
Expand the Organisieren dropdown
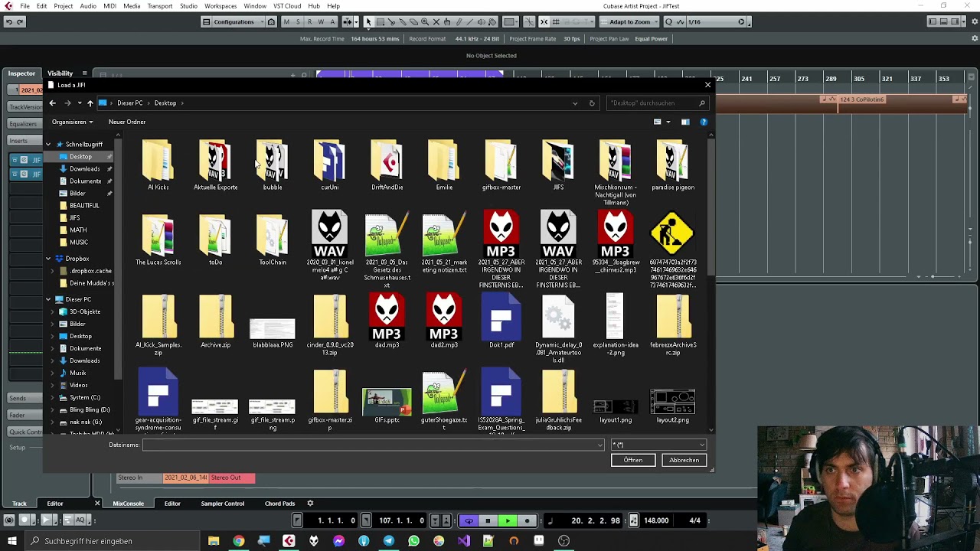[x=72, y=122]
